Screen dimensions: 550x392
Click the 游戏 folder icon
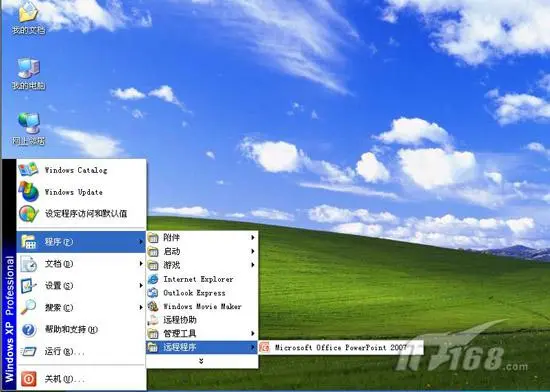153,265
